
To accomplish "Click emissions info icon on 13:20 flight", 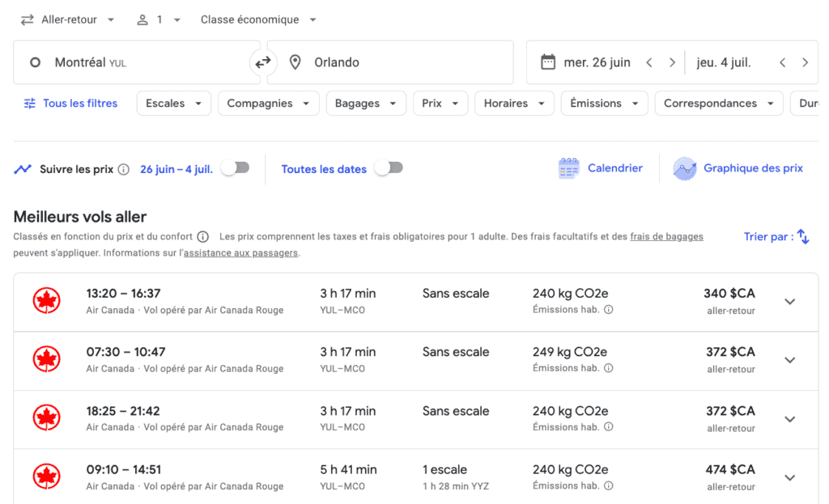I will 609,309.
